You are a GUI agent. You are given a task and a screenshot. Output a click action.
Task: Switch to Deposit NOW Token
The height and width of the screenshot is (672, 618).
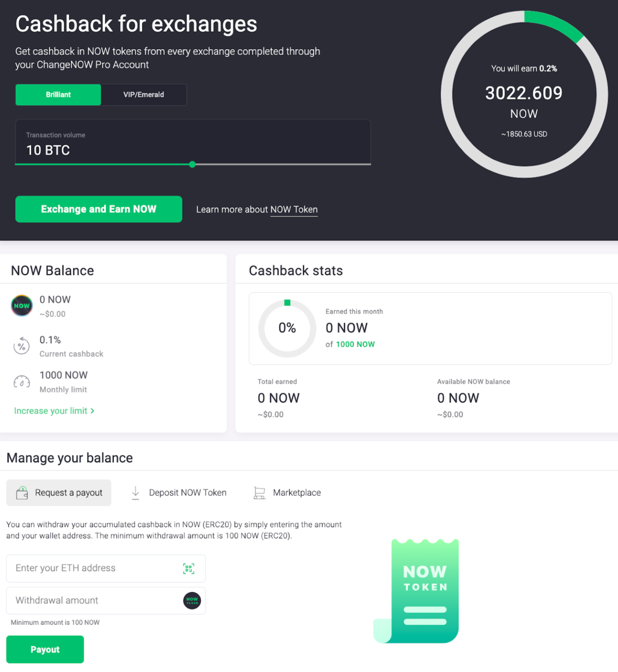(188, 492)
